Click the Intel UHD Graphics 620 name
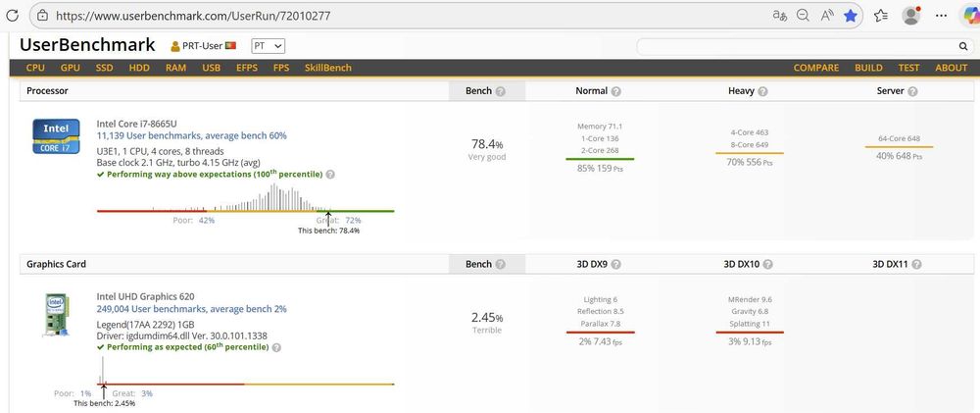Viewport: 980px width, 413px height. pos(146,296)
